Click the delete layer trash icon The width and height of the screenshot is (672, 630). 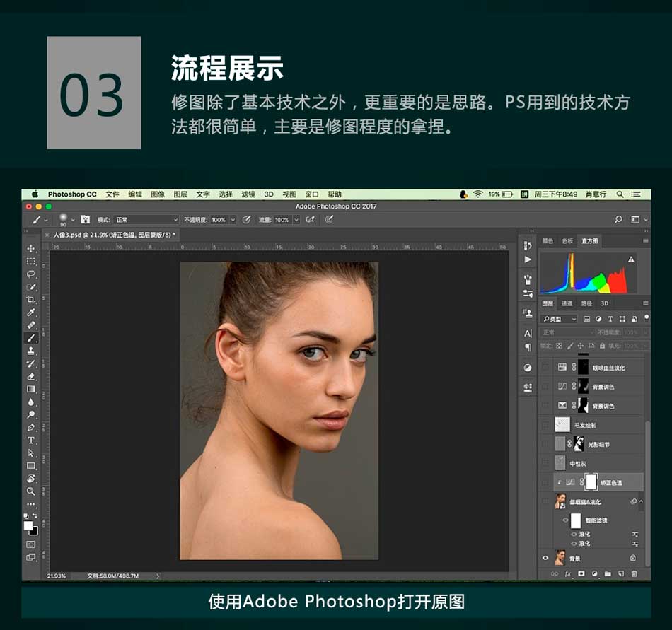634,573
